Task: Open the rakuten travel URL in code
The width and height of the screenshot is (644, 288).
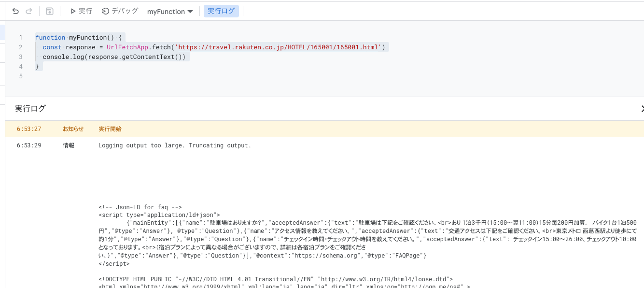Action: pyautogui.click(x=278, y=47)
